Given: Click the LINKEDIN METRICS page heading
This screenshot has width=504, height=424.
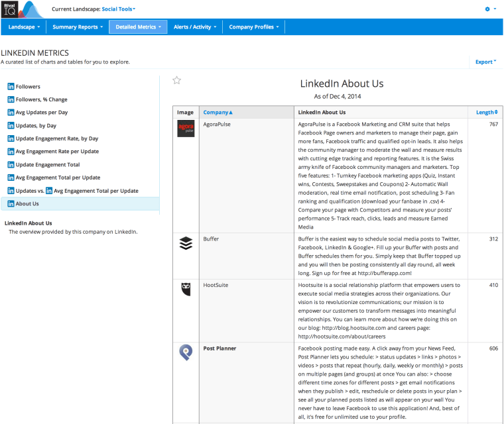Looking at the screenshot, I should point(34,53).
